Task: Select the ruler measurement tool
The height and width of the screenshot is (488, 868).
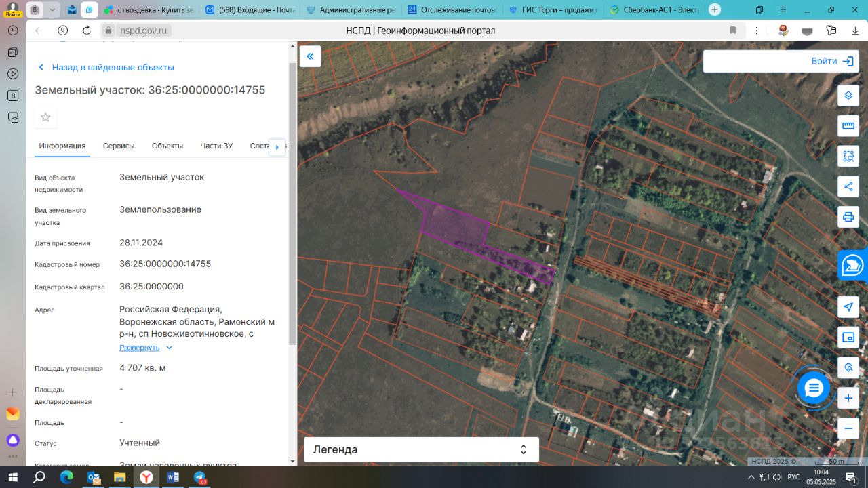Action: (x=848, y=125)
